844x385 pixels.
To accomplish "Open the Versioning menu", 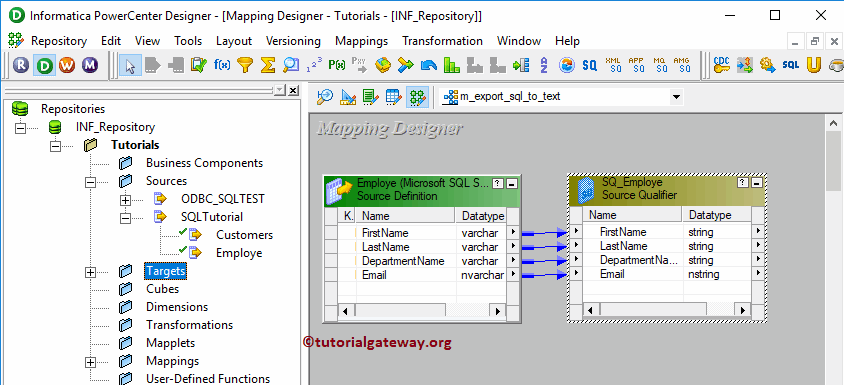I will (x=293, y=41).
